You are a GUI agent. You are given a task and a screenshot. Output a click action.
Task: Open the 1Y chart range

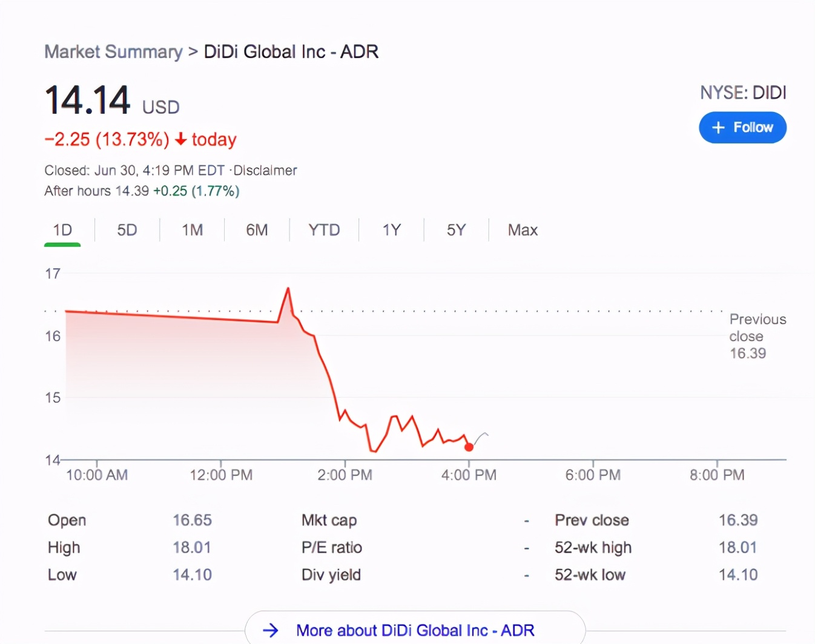coord(392,230)
